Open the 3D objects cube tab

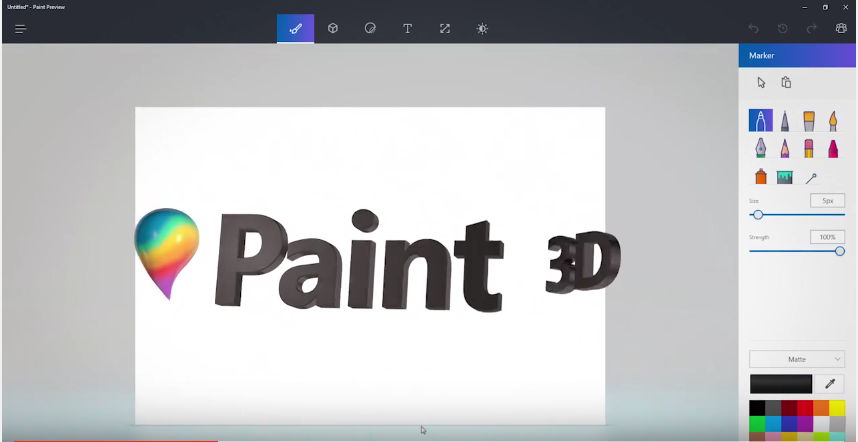333,28
